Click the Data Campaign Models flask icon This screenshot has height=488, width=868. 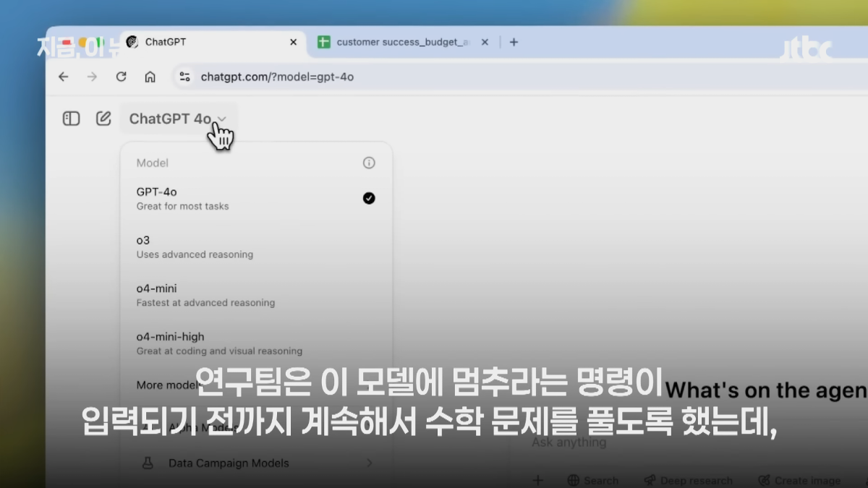click(148, 463)
